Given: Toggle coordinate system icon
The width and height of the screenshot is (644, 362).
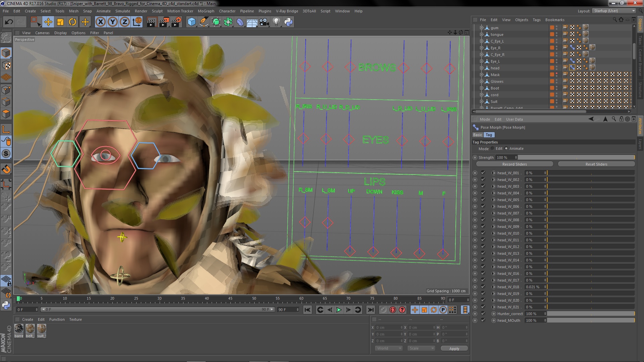Looking at the screenshot, I should click(137, 22).
